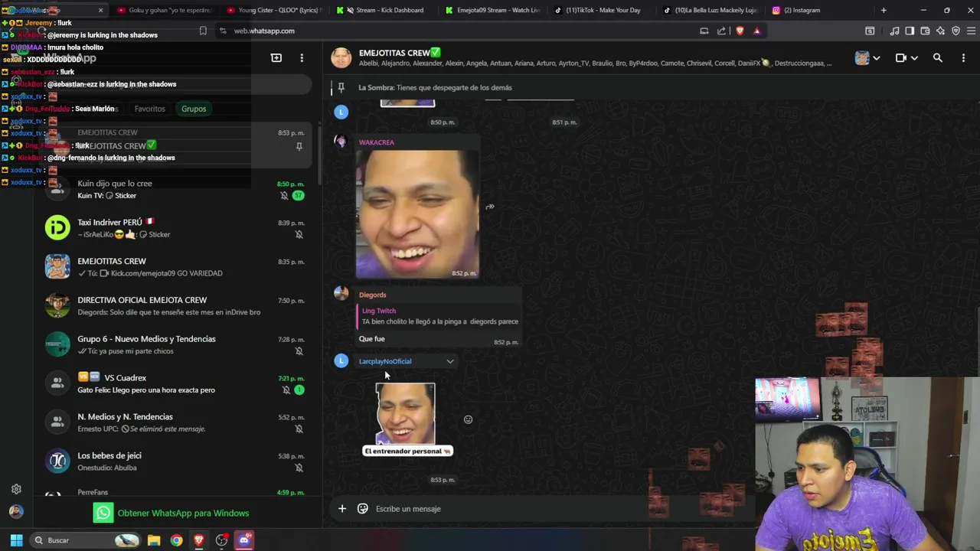
Task: Open File Explorer from the taskbar
Action: (x=154, y=540)
